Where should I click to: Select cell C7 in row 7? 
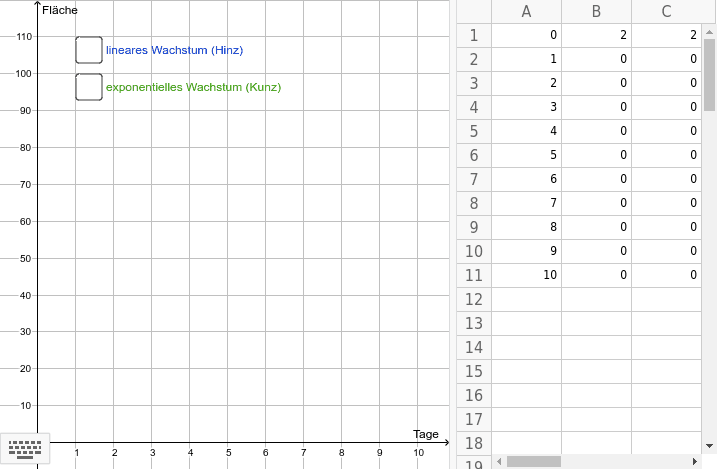click(x=666, y=179)
